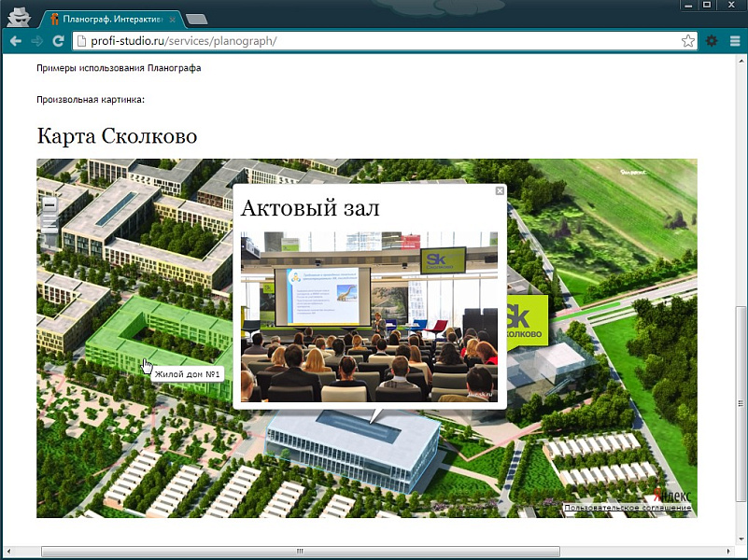Click the map zoom control top button
The height and width of the screenshot is (560, 748).
tap(49, 203)
